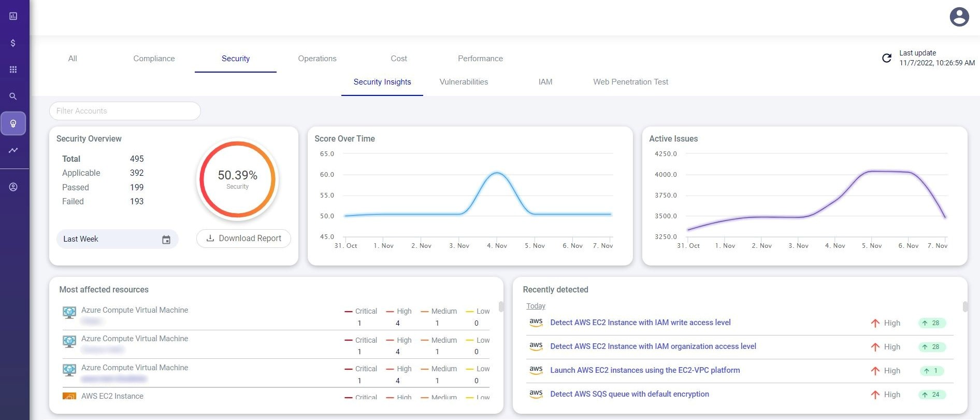The width and height of the screenshot is (980, 420).
Task: Click the Filter Accounts input field
Action: point(125,111)
